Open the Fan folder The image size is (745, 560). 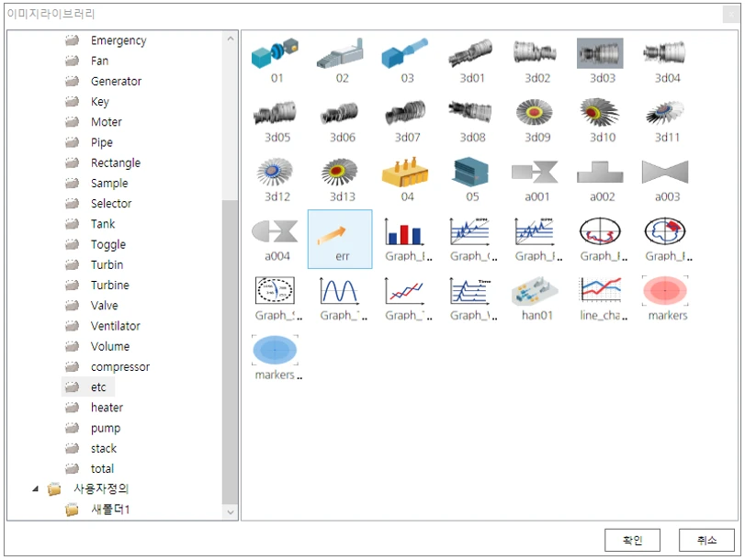pyautogui.click(x=99, y=61)
